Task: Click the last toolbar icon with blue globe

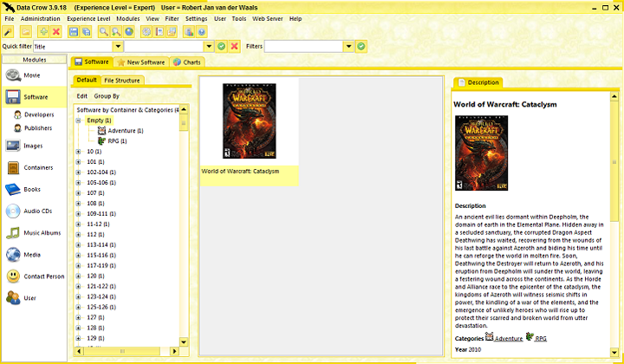Action: click(202, 32)
